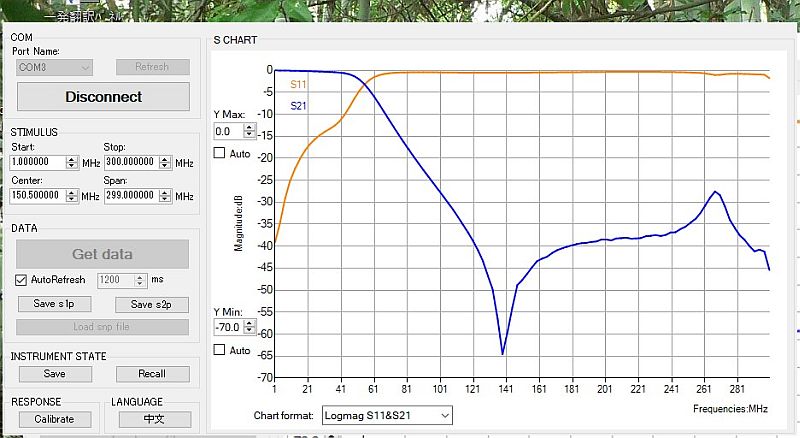Click the Start frequency input field
800x438 pixels.
click(x=38, y=162)
